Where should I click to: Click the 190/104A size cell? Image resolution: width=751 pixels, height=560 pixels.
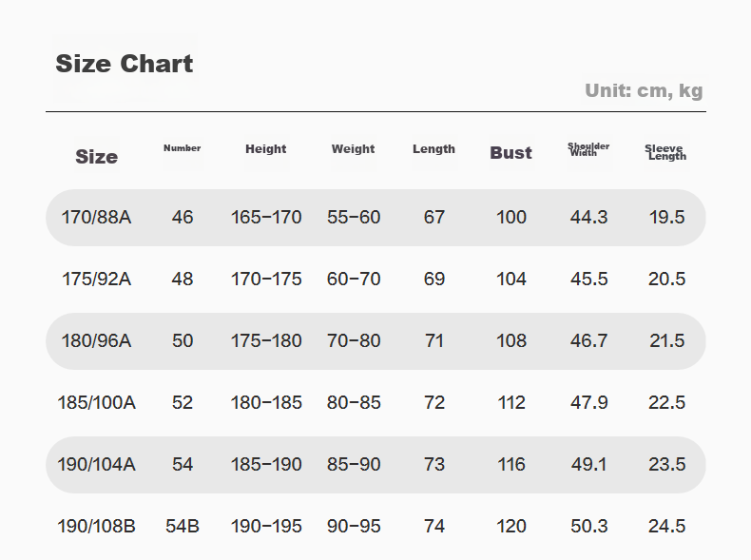click(x=96, y=465)
